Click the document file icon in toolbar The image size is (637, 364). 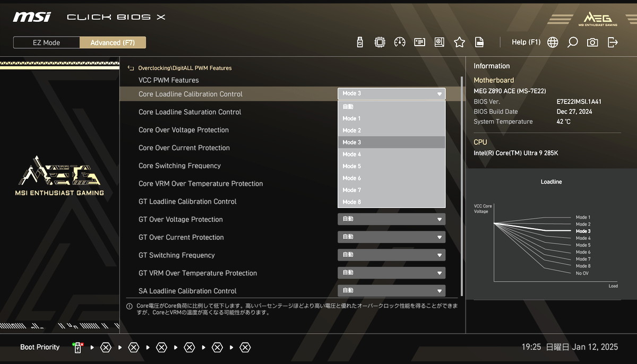[x=479, y=42]
